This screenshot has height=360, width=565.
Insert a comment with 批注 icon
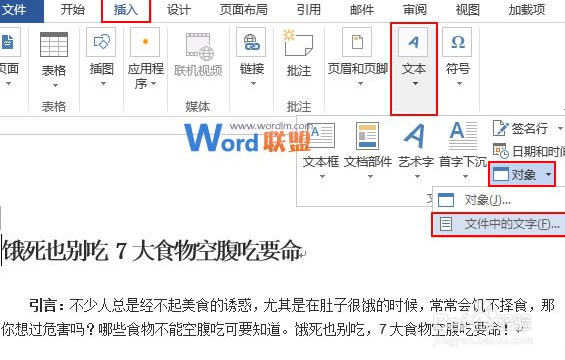298,43
